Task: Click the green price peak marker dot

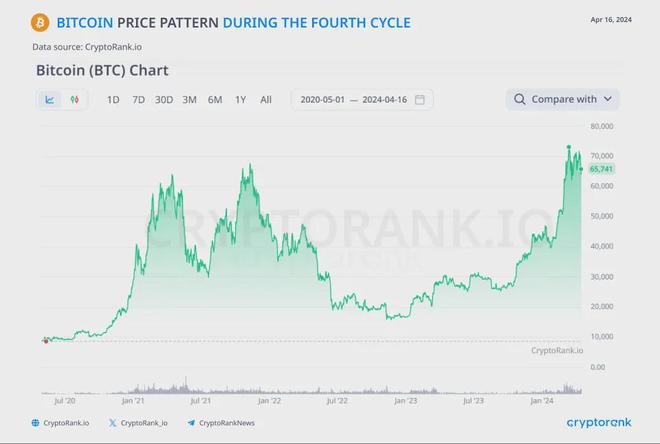Action: tap(569, 147)
